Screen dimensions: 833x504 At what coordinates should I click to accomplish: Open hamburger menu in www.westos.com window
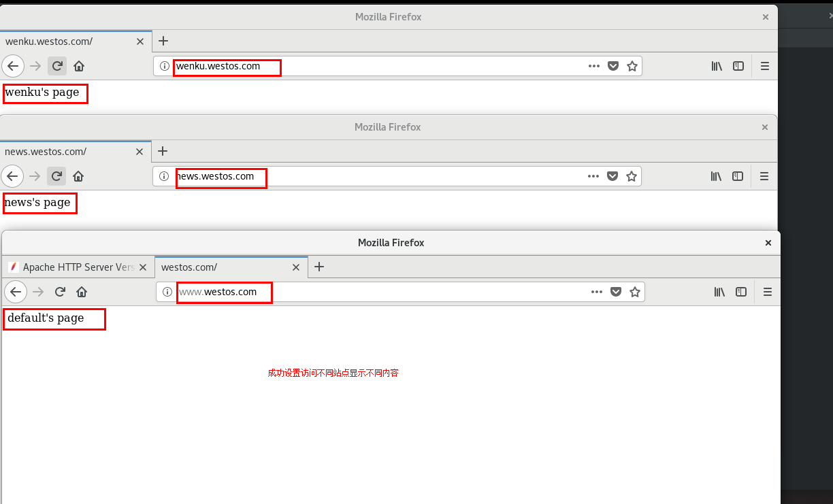[x=768, y=292]
